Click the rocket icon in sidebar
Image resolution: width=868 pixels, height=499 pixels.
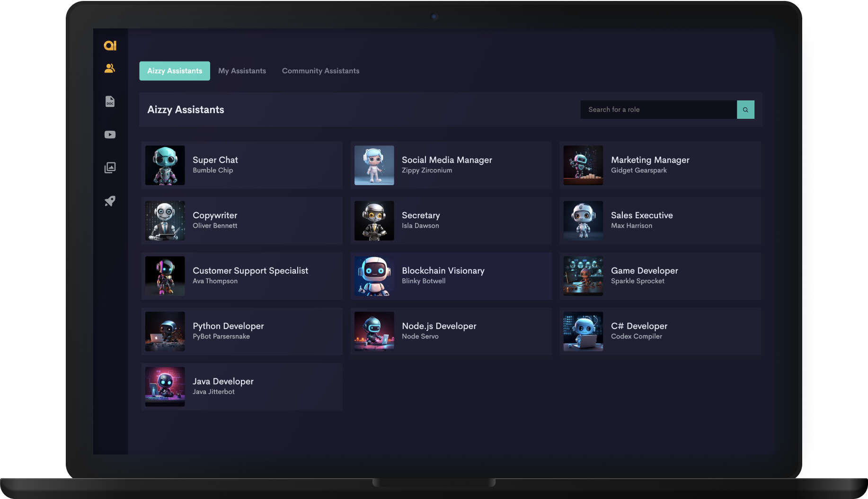coord(110,201)
